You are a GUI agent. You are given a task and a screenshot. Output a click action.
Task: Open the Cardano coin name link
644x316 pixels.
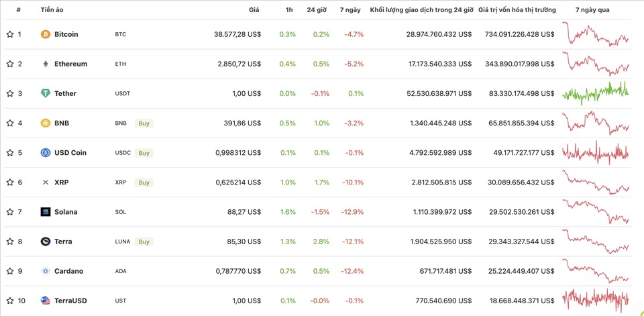68,271
